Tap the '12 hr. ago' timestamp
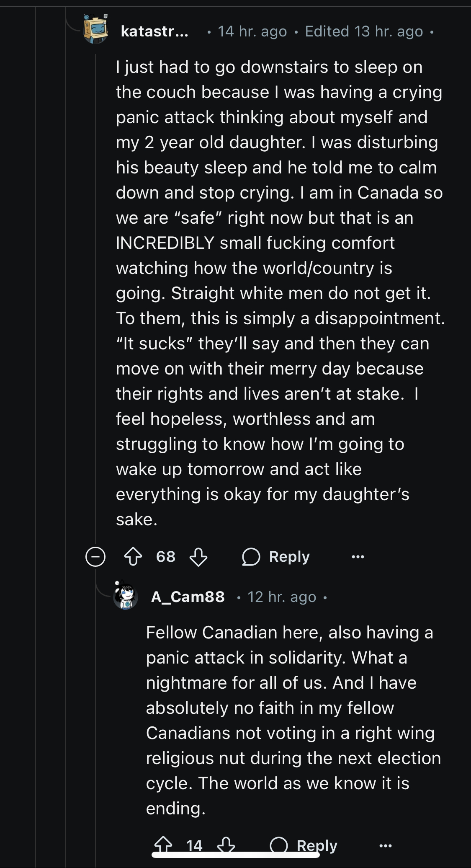Image resolution: width=471 pixels, height=868 pixels. tap(282, 597)
